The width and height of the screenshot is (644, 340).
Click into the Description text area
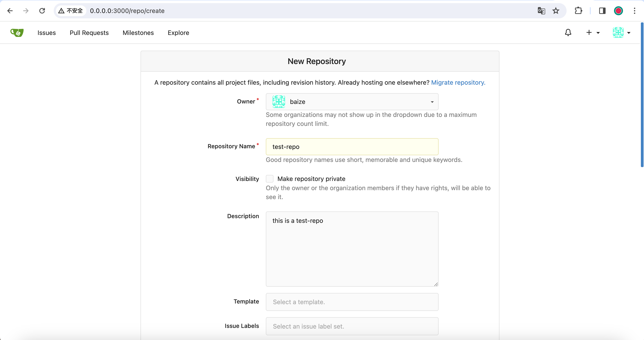pyautogui.click(x=352, y=249)
